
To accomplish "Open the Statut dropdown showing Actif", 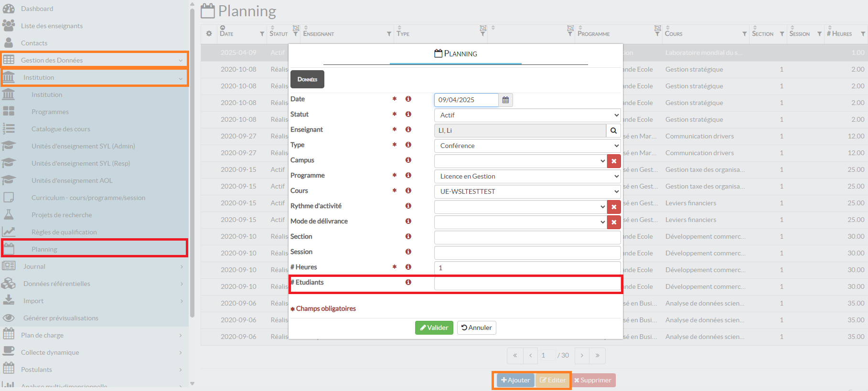I will coord(527,115).
